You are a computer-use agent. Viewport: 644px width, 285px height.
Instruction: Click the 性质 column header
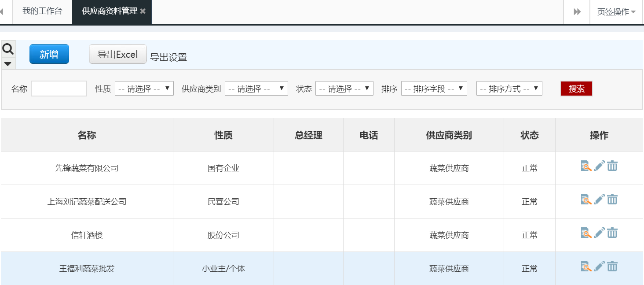pyautogui.click(x=223, y=135)
